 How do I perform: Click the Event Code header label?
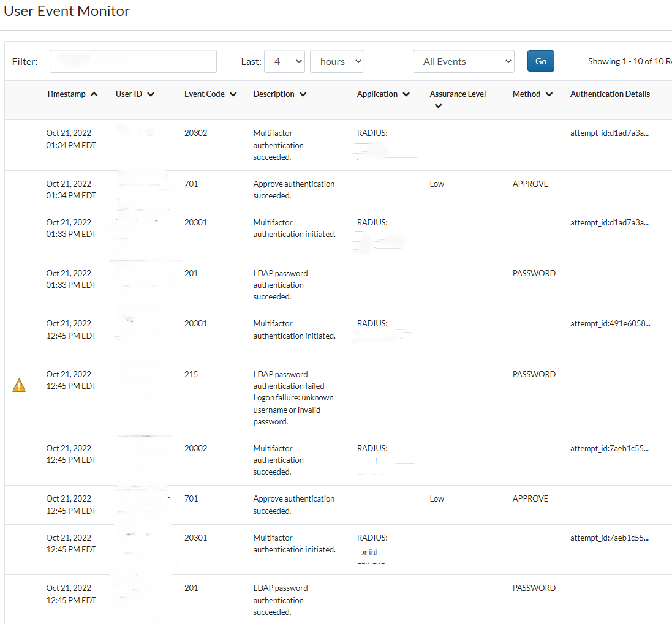pos(205,94)
